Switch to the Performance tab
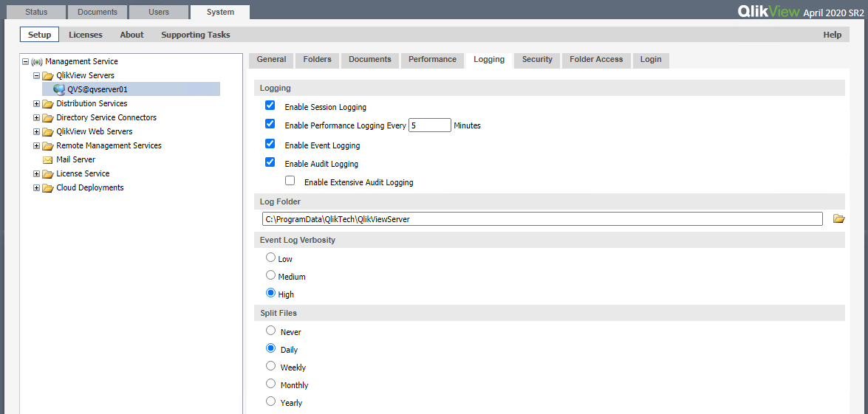 tap(432, 60)
